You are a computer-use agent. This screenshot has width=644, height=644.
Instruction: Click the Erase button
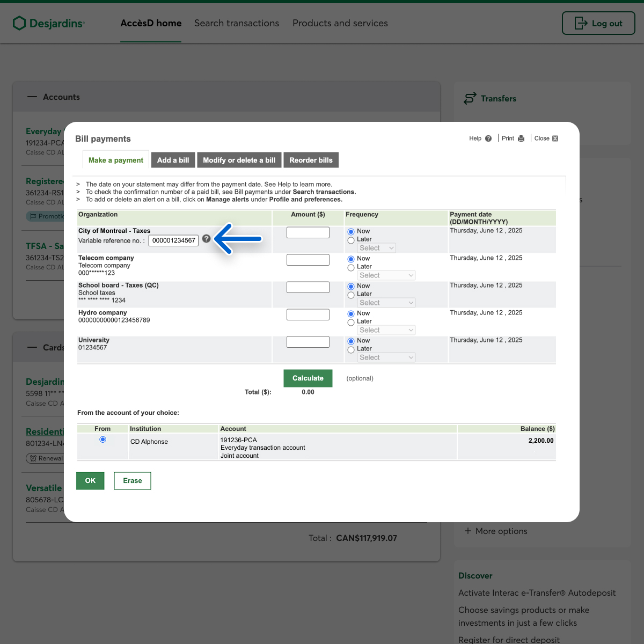pyautogui.click(x=132, y=481)
